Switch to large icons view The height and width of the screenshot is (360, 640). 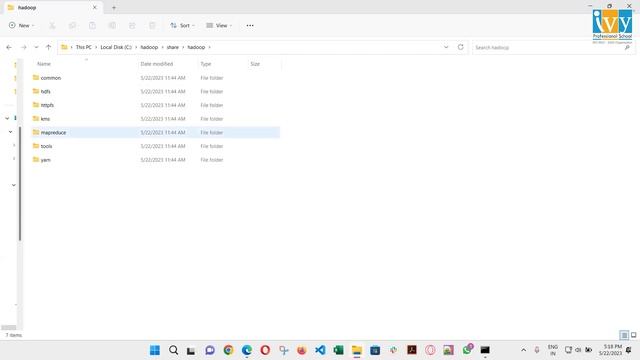click(633, 335)
